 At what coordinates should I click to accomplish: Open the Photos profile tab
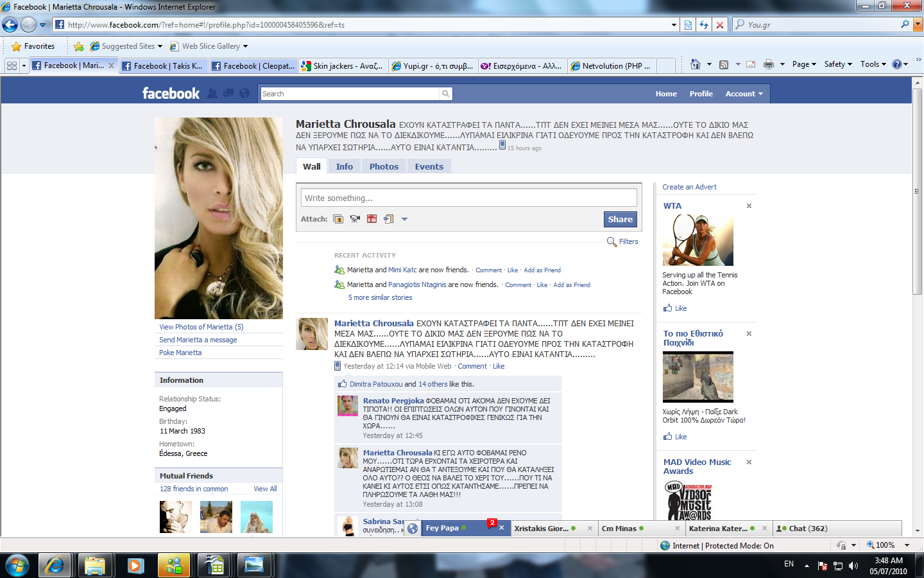click(384, 166)
